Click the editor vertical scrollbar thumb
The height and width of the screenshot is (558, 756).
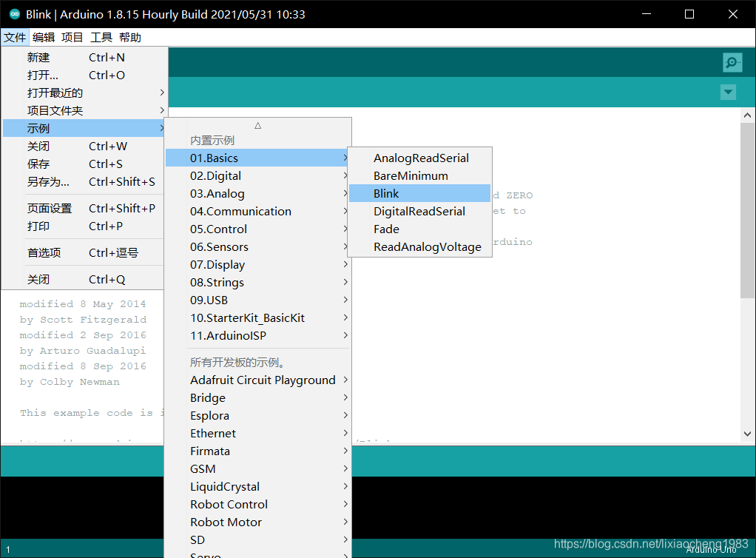pos(747,210)
